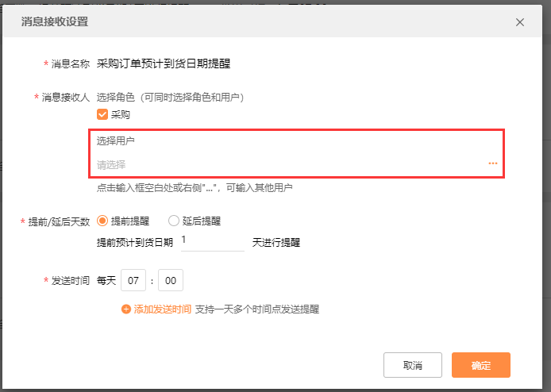
Task: Click the 选择角色 label text
Action: tap(116, 98)
